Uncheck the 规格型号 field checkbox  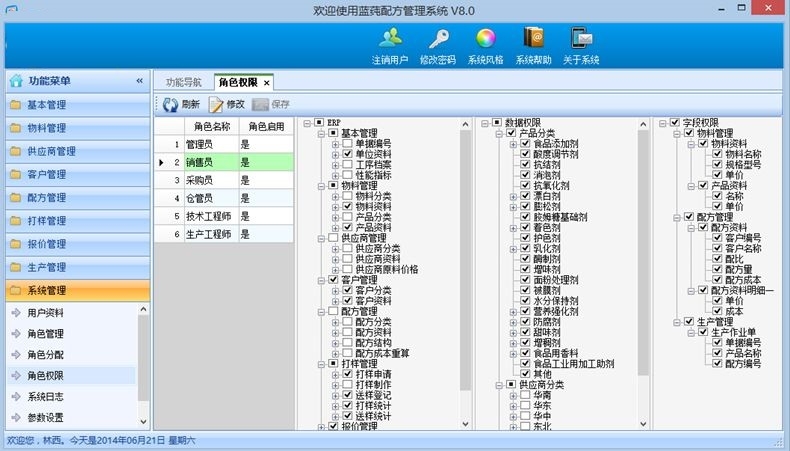[717, 164]
